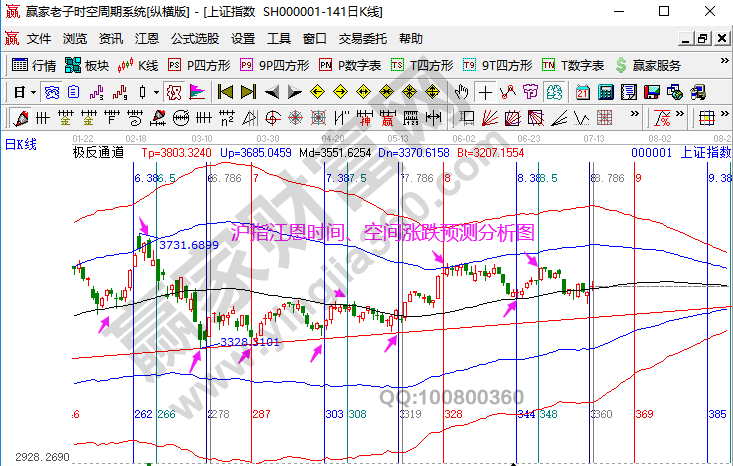Click the hand pan tool icon
The height and width of the screenshot is (466, 733).
point(461,92)
